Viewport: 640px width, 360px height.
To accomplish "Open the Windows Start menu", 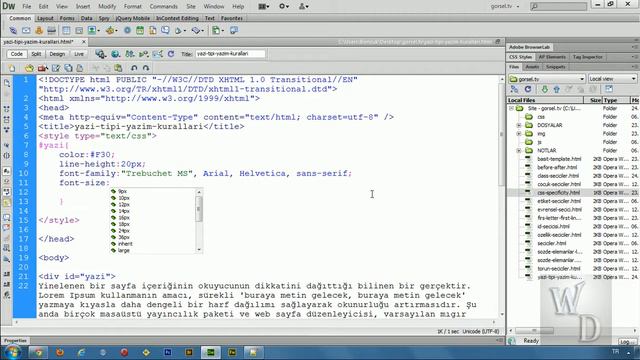I will pos(12,352).
